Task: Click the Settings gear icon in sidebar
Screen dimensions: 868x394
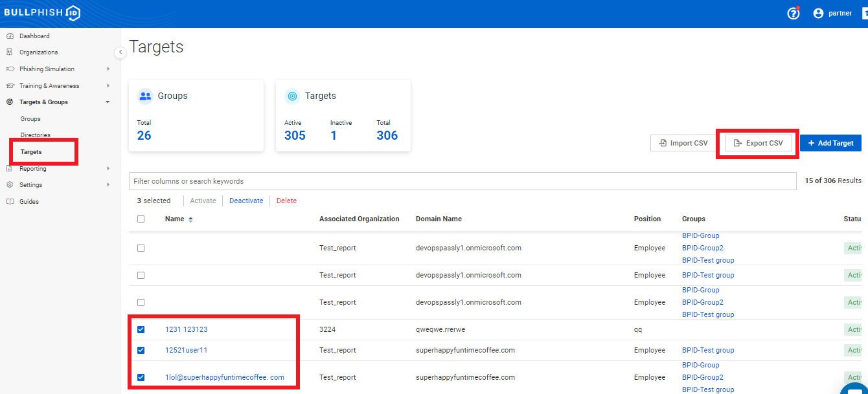Action: pyautogui.click(x=10, y=185)
